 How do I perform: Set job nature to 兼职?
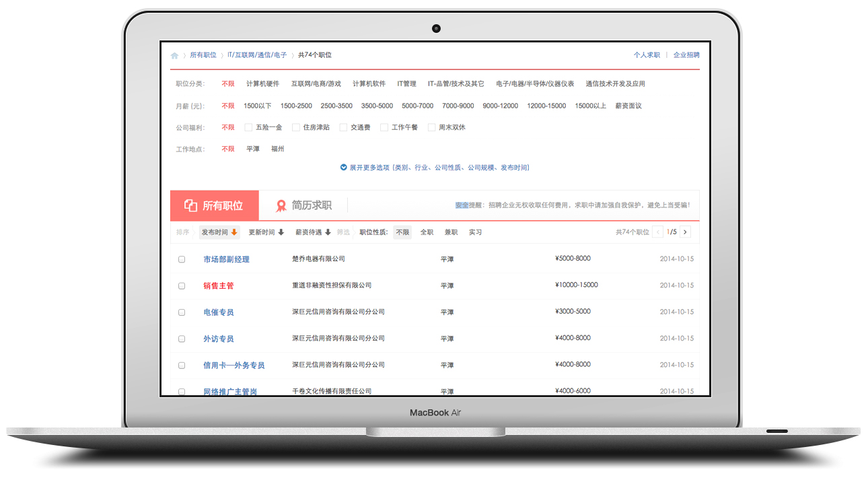(x=451, y=232)
